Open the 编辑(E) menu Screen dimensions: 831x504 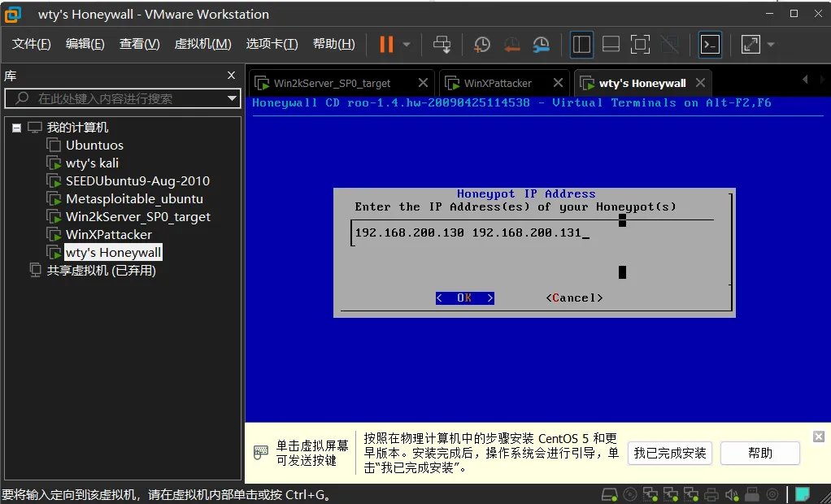coord(85,44)
